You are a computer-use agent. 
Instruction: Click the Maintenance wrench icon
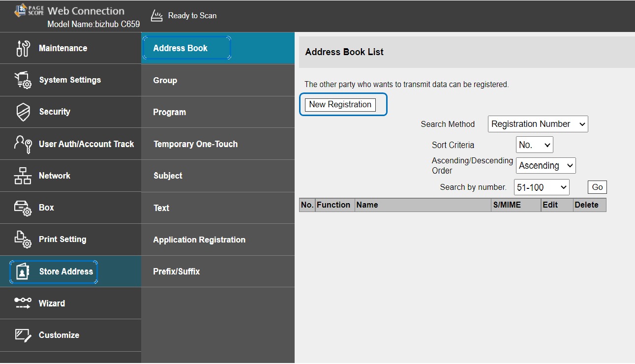pyautogui.click(x=23, y=49)
